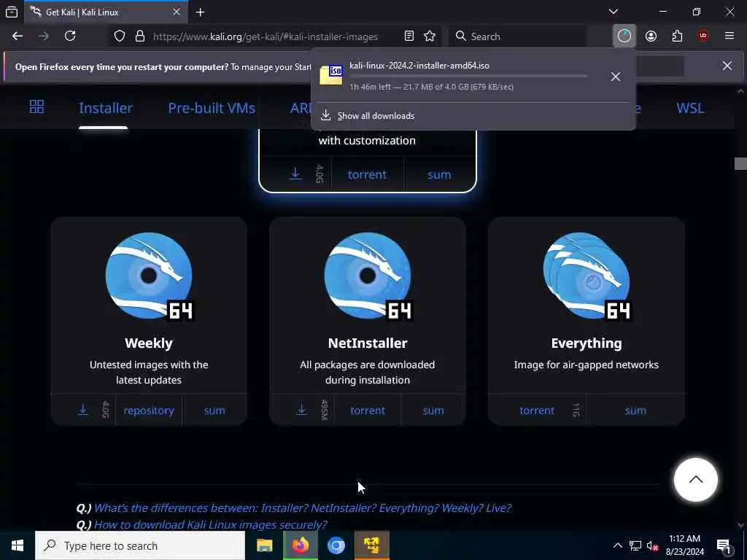Open the Weekly sum link
The height and width of the screenshot is (560, 747).
tap(214, 411)
